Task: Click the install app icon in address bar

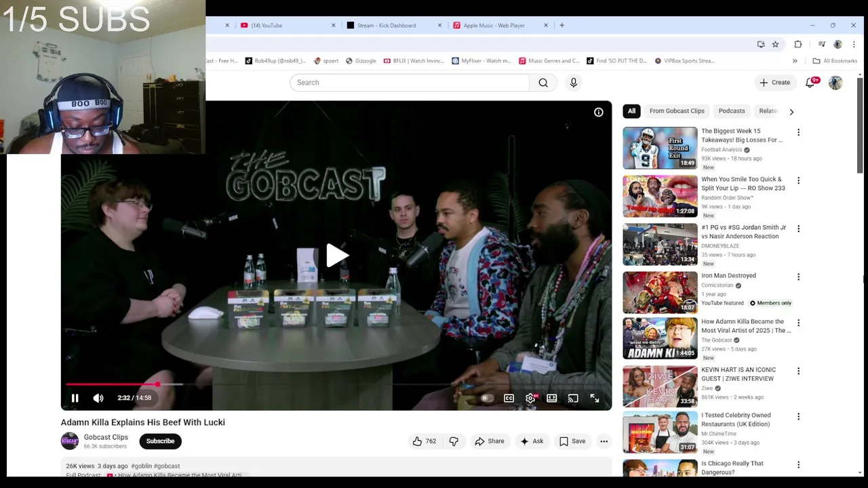Action: coord(761,44)
